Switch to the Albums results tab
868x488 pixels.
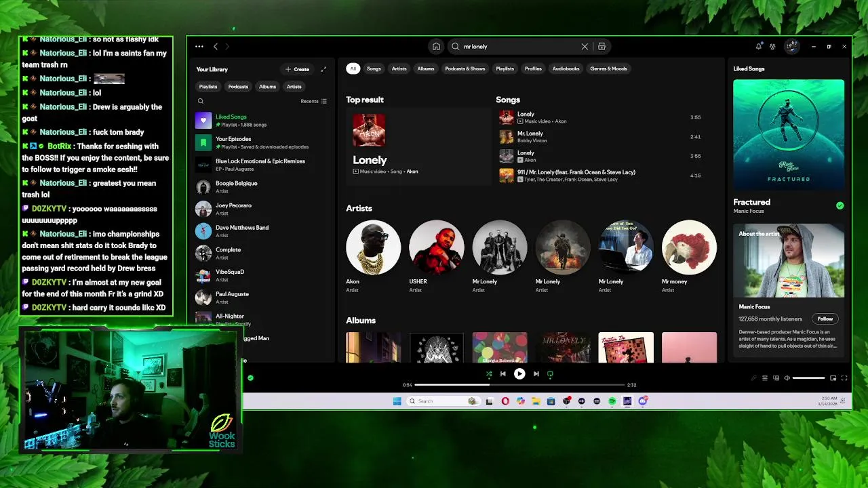pyautogui.click(x=425, y=68)
